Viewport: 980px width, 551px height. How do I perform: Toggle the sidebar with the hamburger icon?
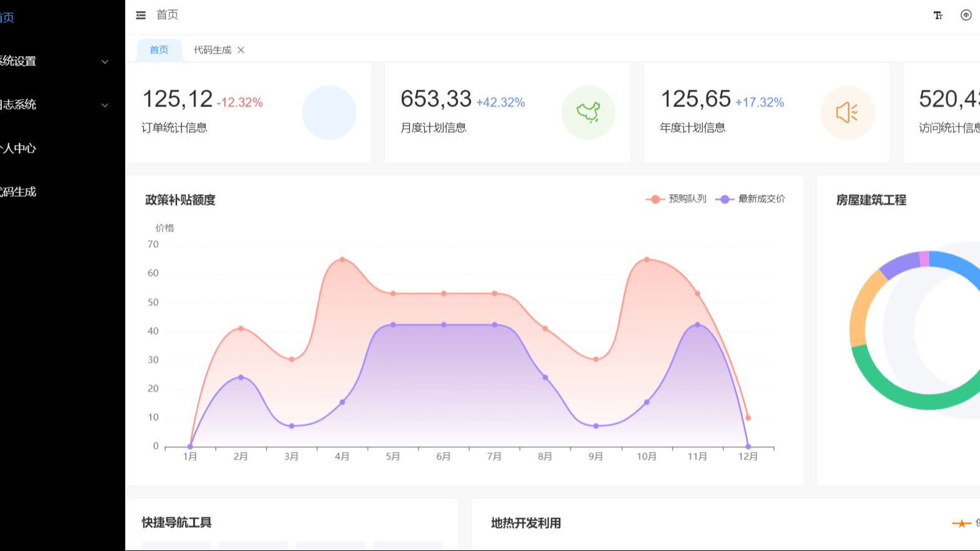click(141, 15)
